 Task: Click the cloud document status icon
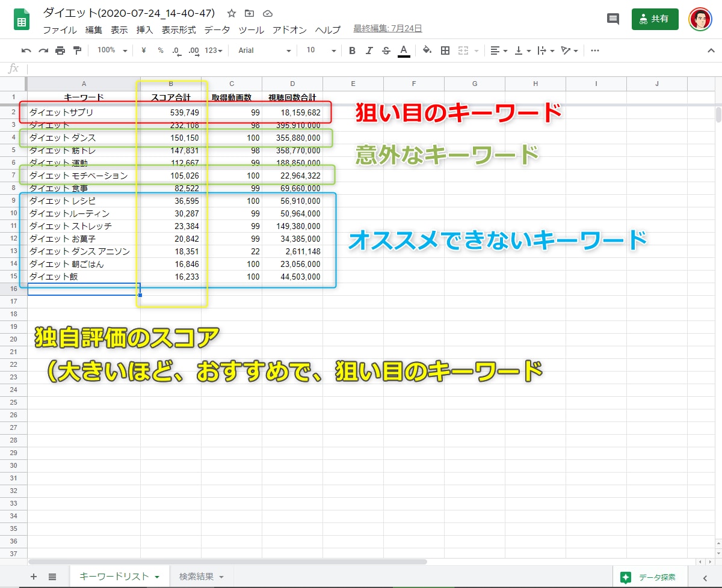[x=268, y=13]
